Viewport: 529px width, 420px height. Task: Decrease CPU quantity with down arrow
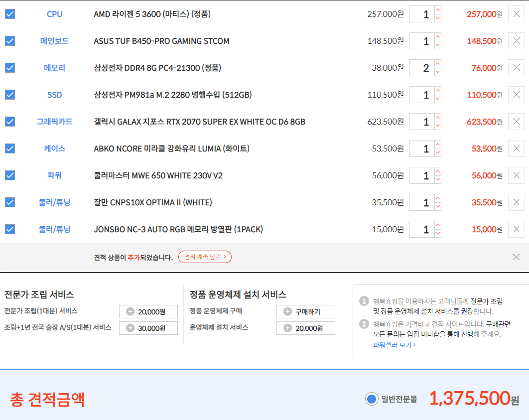coord(437,18)
